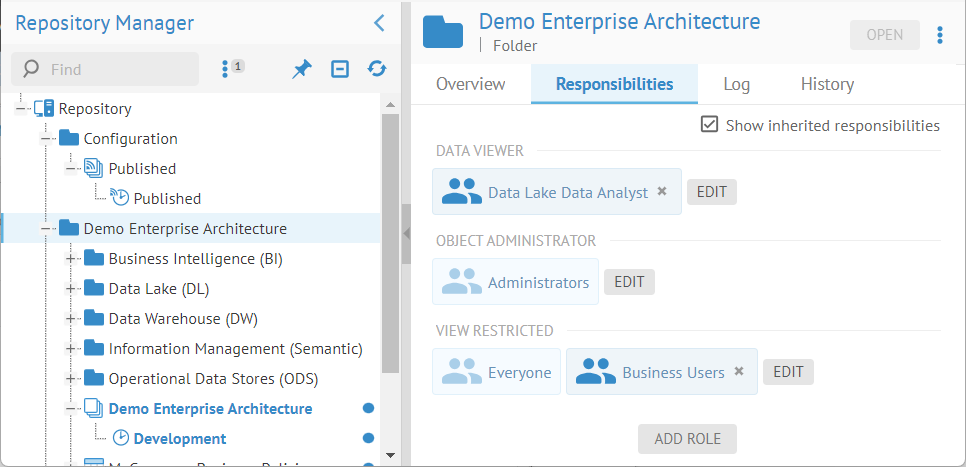Toggle Show inherited responsibilities checkbox
966x467 pixels.
pos(710,125)
